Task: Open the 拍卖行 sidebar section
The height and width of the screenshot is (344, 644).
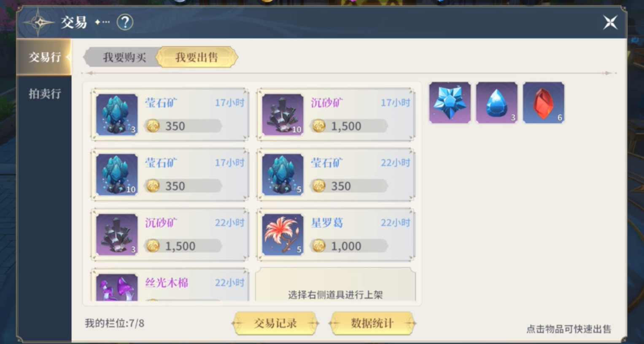Action: (44, 94)
